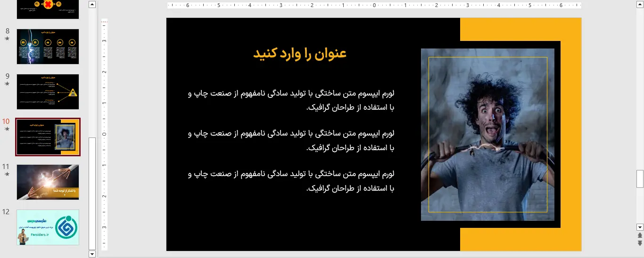Select slide 10 thumbnail in panel
The image size is (644, 258).
(x=48, y=137)
